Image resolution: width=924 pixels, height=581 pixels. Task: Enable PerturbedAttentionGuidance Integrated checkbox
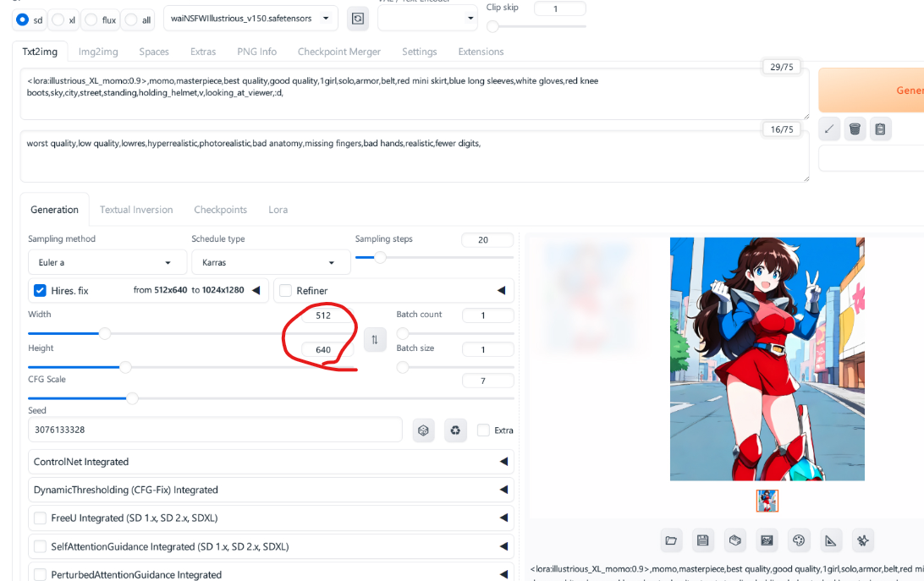pyautogui.click(x=40, y=574)
